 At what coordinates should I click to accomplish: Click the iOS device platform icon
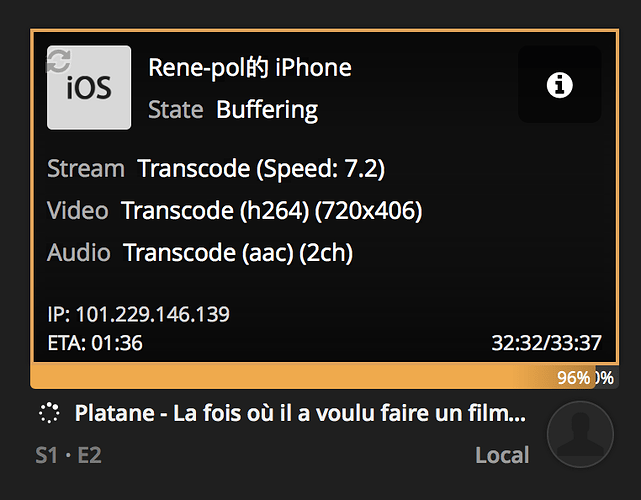[x=89, y=88]
